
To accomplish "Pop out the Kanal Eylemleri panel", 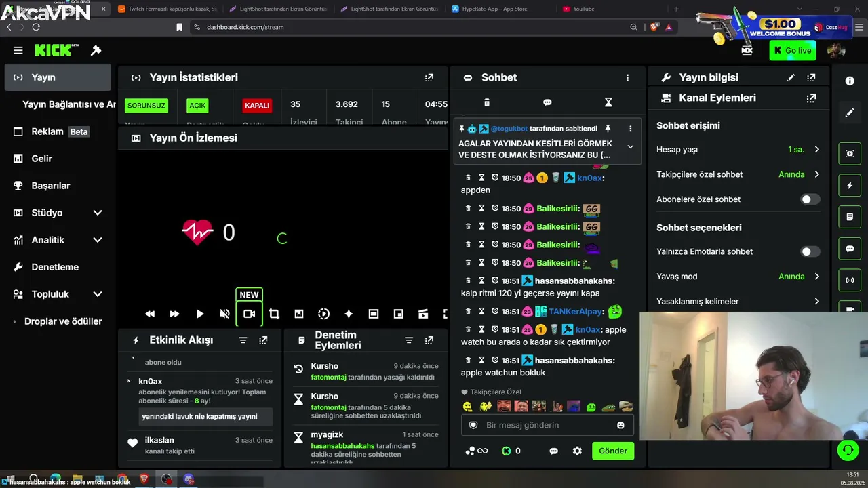I will pos(811,98).
